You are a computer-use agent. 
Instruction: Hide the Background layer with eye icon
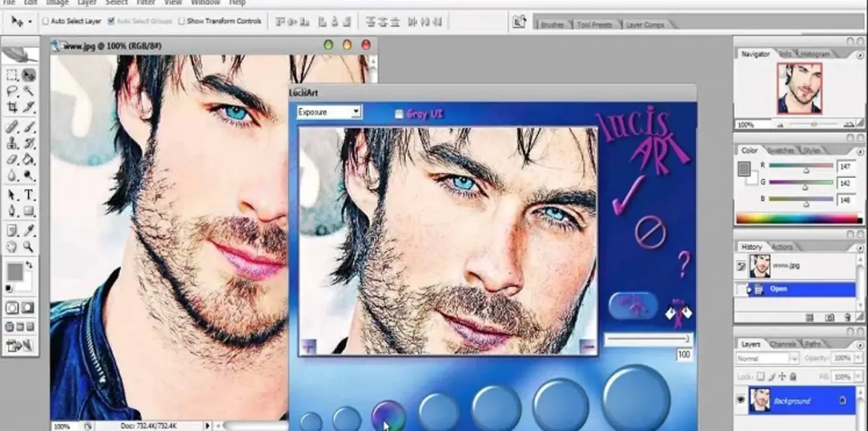click(741, 400)
